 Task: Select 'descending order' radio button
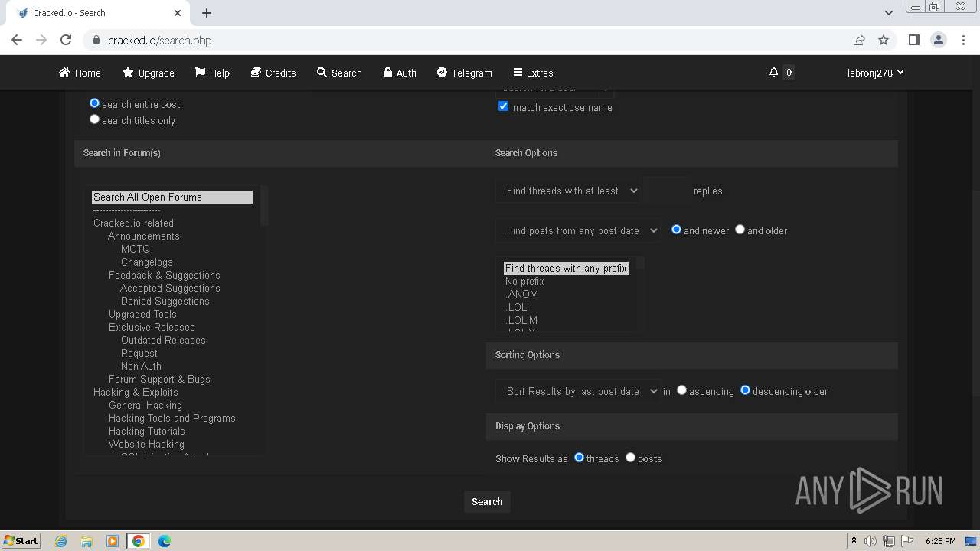click(745, 390)
